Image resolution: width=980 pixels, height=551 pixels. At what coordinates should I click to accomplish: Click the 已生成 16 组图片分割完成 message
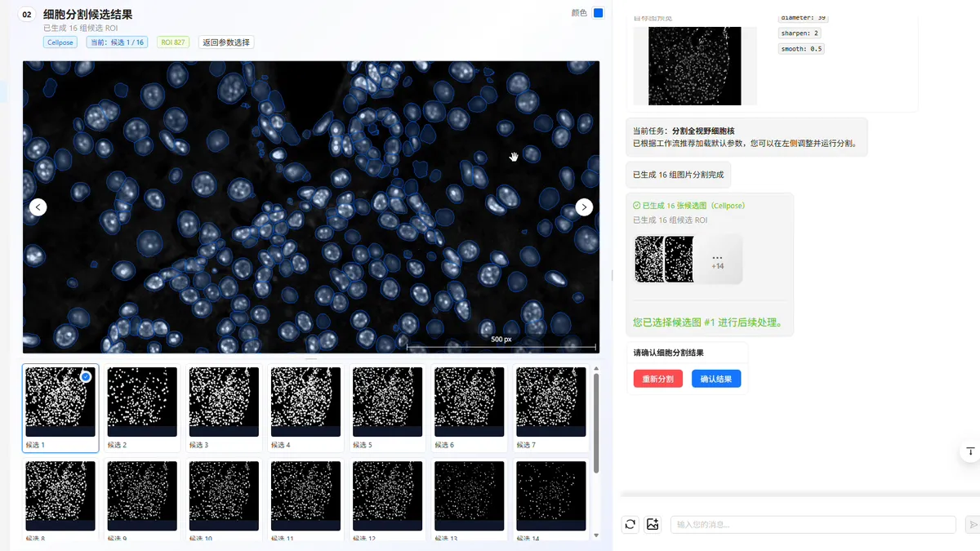pyautogui.click(x=678, y=175)
